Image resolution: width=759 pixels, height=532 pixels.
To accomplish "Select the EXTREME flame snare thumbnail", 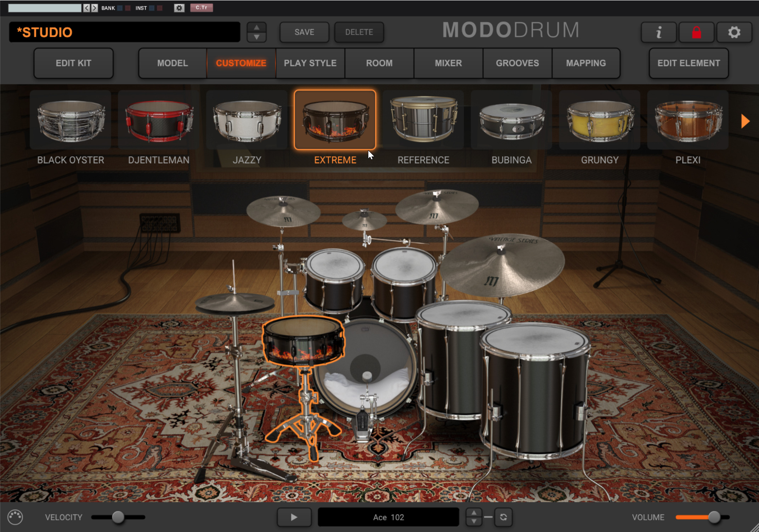I will [x=335, y=120].
